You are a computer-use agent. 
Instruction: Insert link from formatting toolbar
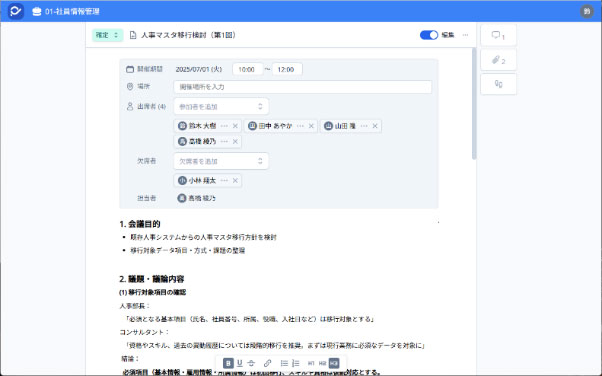pyautogui.click(x=268, y=363)
